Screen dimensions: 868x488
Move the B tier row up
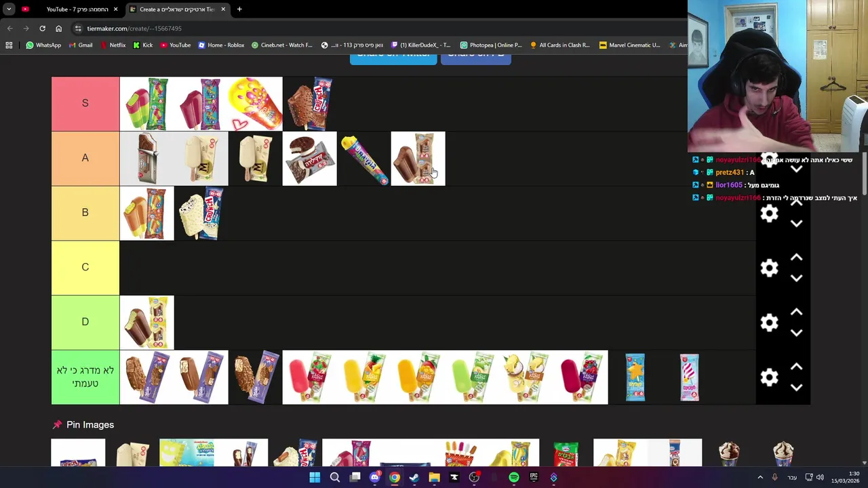point(797,203)
